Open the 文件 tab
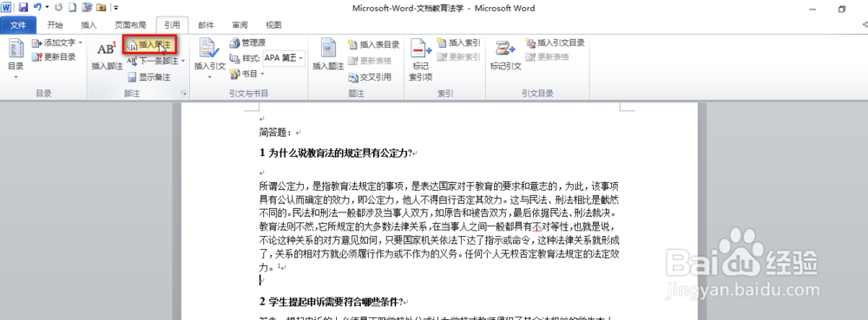 [18, 25]
